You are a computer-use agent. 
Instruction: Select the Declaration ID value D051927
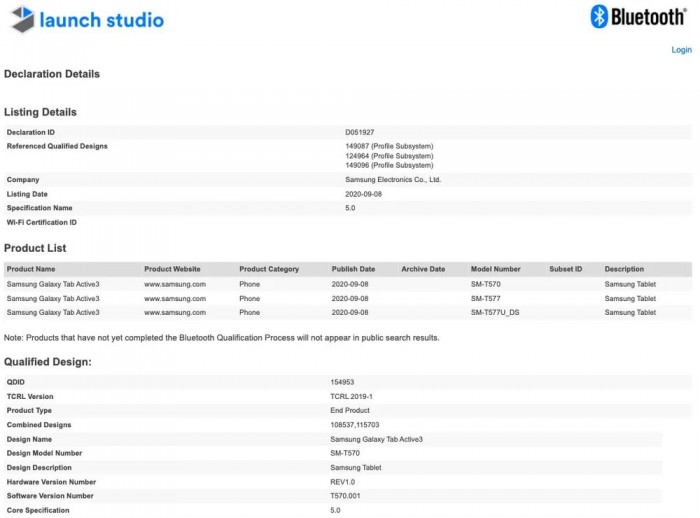[360, 132]
